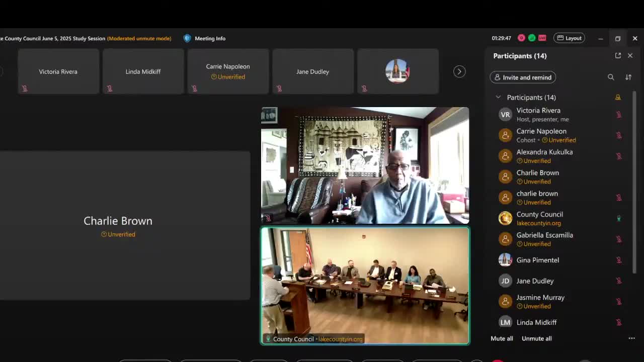Close the Participants panel
644x362 pixels.
coord(630,56)
